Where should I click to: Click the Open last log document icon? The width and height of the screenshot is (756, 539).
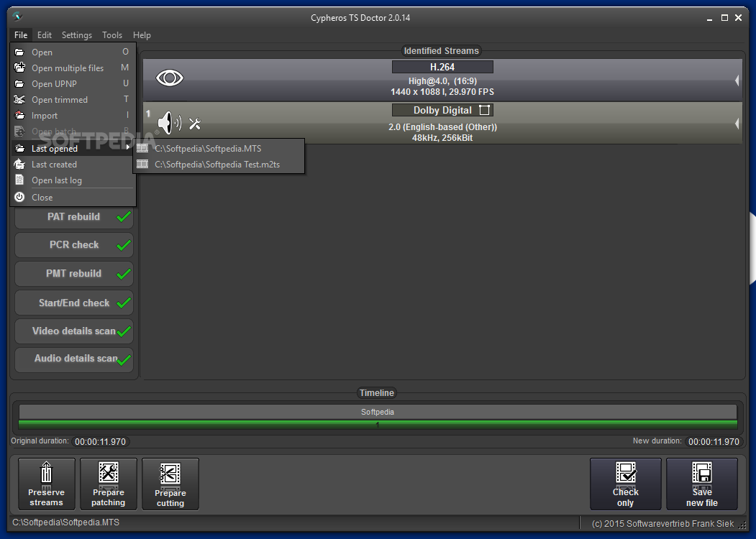pyautogui.click(x=19, y=180)
